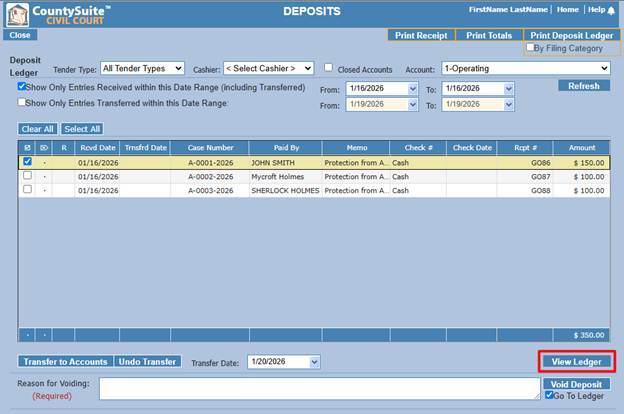The height and width of the screenshot is (414, 624).
Task: Check the A-0002-2026 Mycroft Holmes row checkbox
Action: (x=27, y=176)
